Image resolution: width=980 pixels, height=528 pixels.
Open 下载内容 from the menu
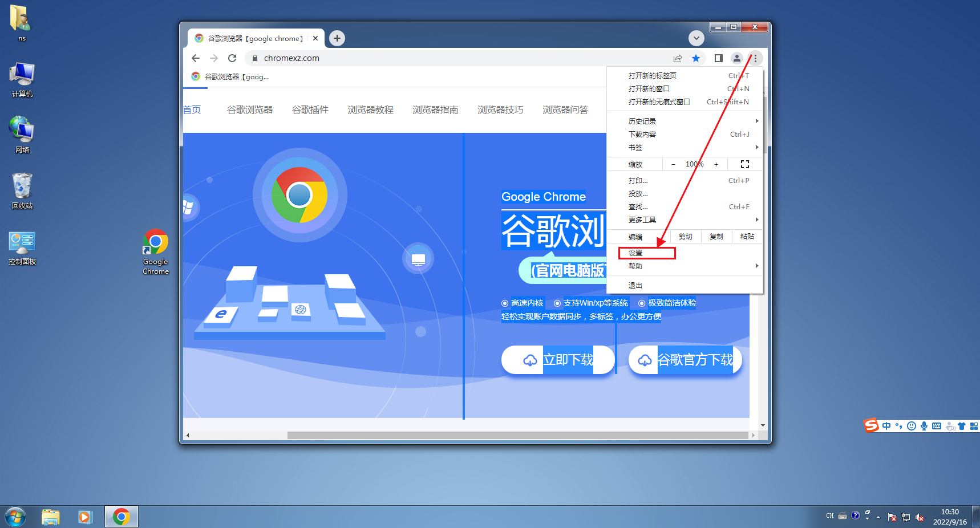(685, 134)
